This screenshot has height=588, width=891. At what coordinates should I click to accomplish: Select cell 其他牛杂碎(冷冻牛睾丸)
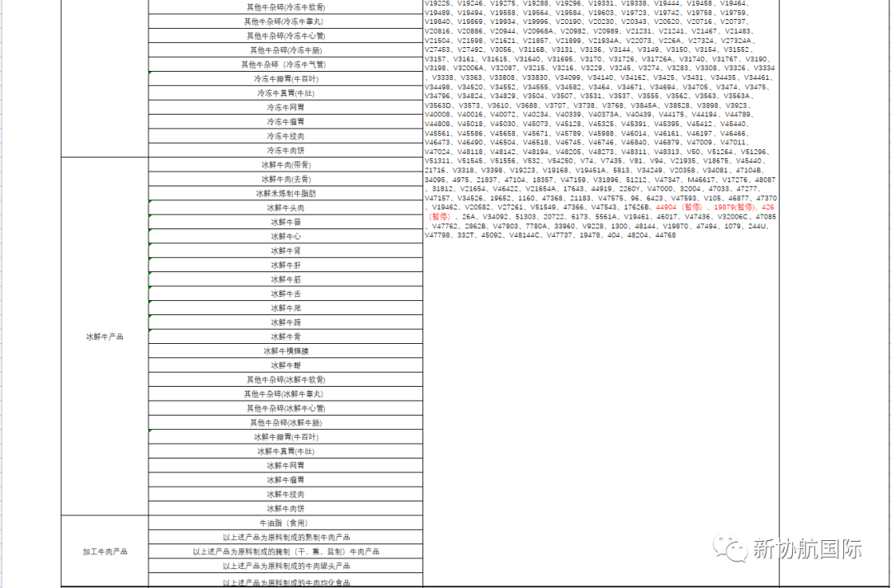[285, 21]
